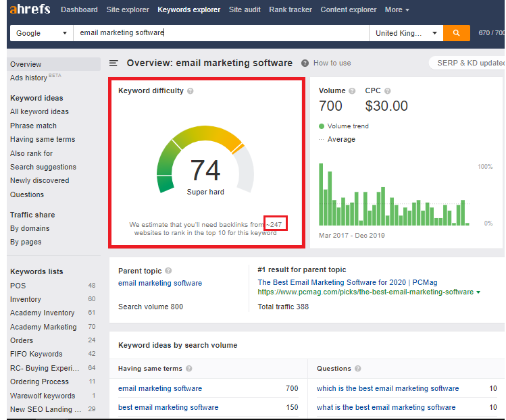Click the CPC help question icon
The height and width of the screenshot is (420, 506).
pos(388,91)
